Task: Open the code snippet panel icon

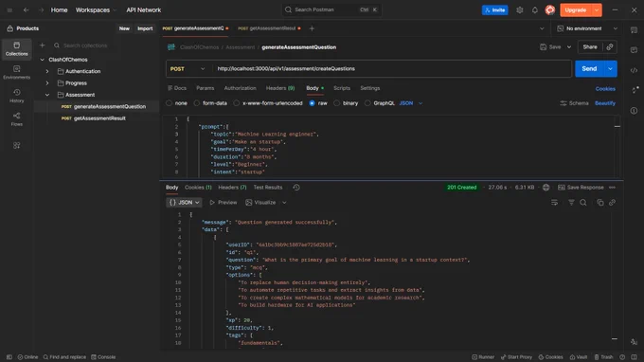Action: (x=635, y=70)
